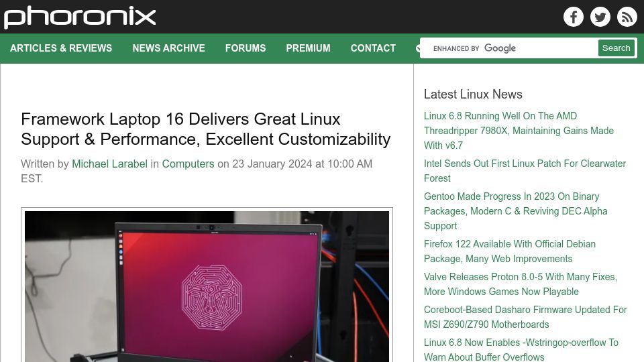644x362 pixels.
Task: Open the Premium page
Action: pos(308,48)
